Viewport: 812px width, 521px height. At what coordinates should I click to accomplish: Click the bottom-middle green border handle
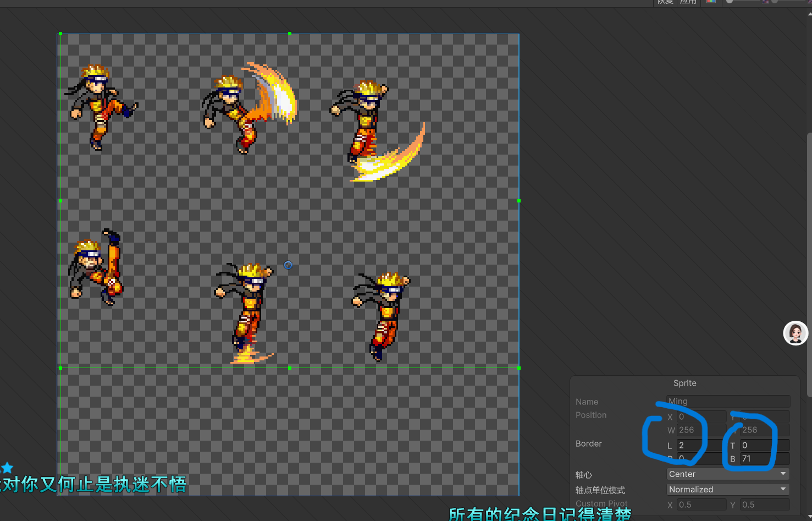(x=290, y=368)
